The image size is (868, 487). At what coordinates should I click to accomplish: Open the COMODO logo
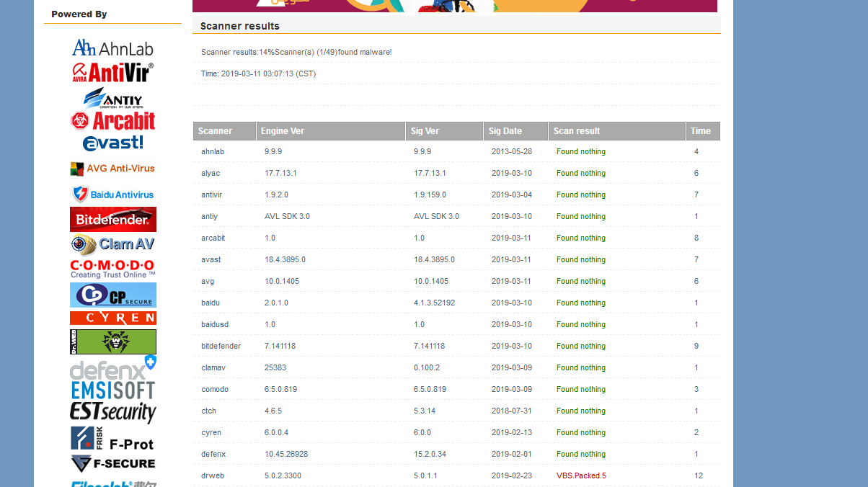(112, 269)
